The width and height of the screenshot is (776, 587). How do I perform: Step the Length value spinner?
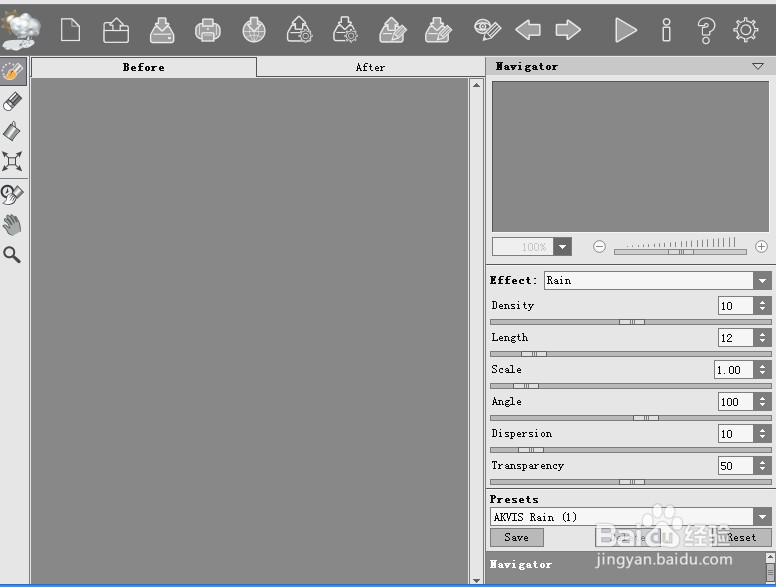762,338
